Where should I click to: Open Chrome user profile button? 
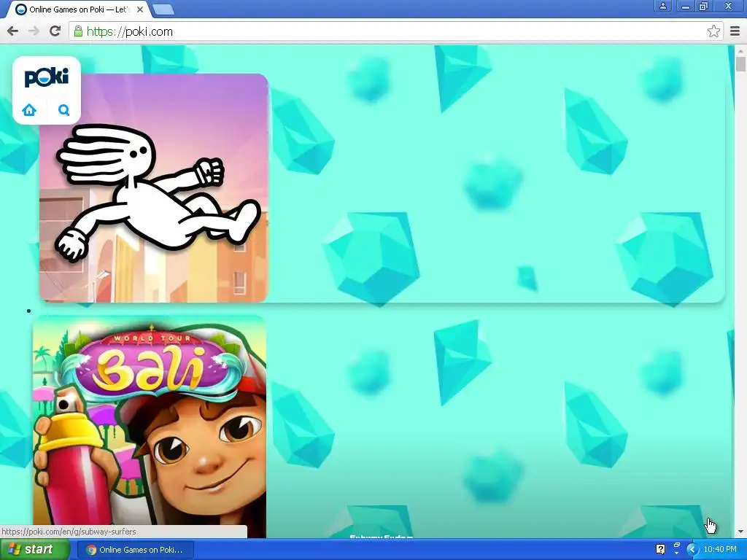[662, 6]
